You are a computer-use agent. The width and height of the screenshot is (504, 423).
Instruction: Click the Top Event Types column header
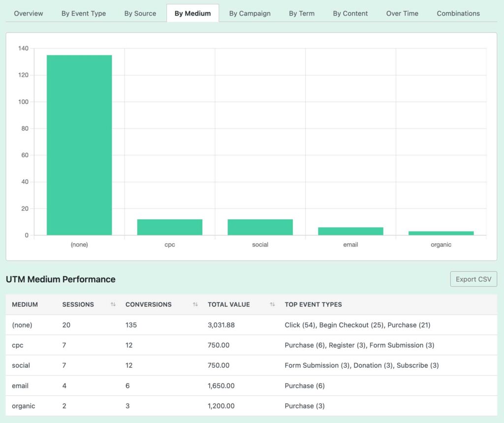313,304
